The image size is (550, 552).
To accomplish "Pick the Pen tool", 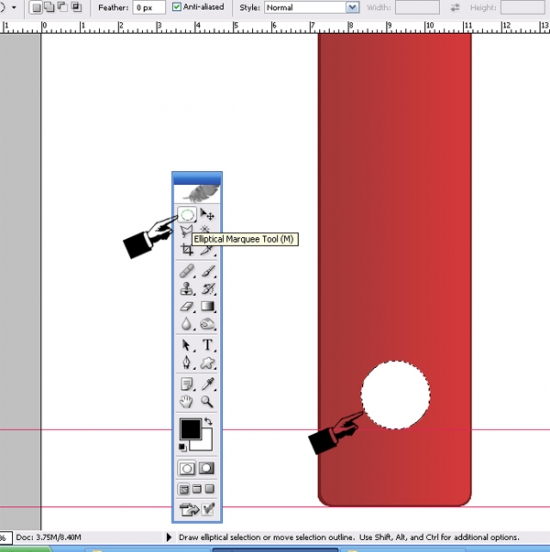I will click(x=187, y=363).
